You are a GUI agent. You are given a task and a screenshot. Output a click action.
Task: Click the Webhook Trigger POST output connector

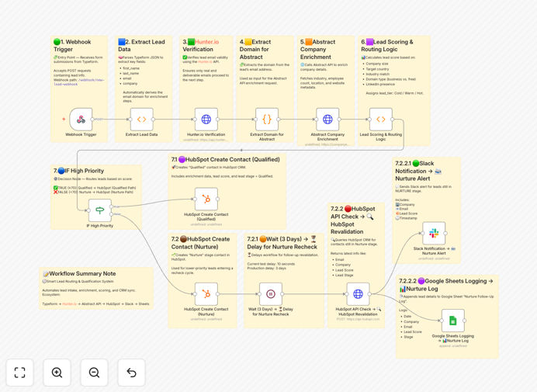(92, 120)
